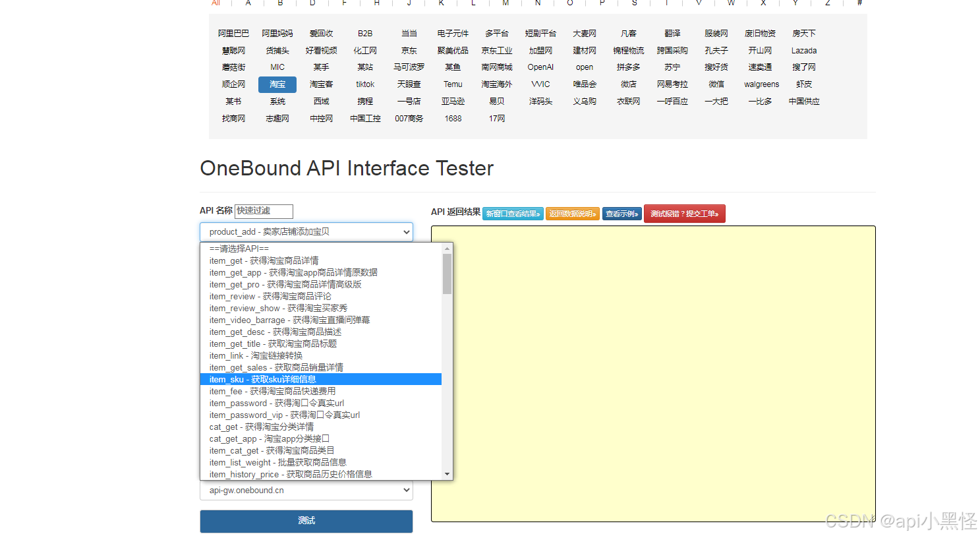Open the tiktok platform link

(365, 84)
